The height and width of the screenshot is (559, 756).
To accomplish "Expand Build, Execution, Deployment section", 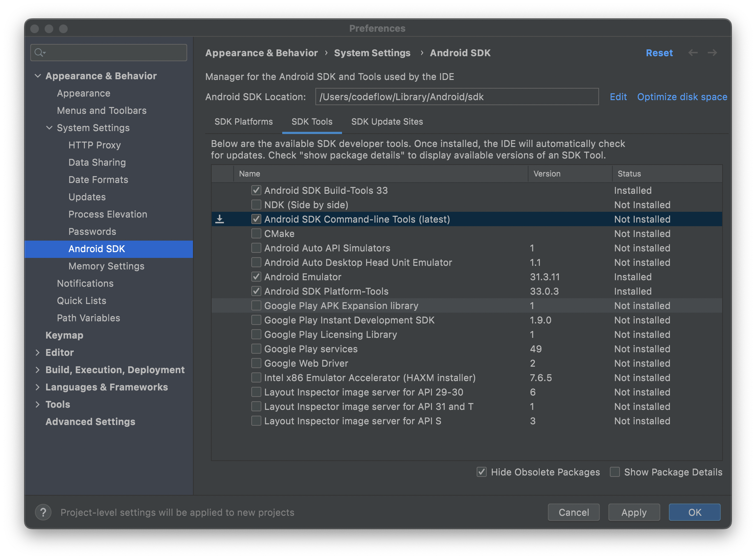I will point(38,370).
